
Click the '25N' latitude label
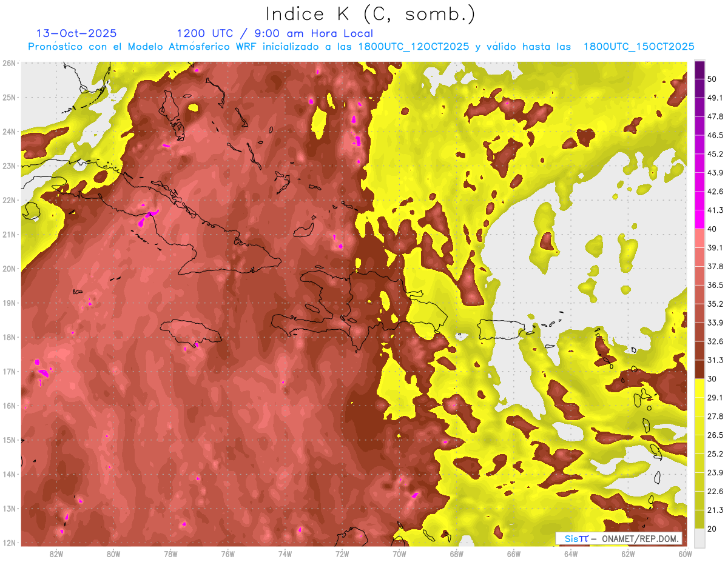click(x=9, y=98)
